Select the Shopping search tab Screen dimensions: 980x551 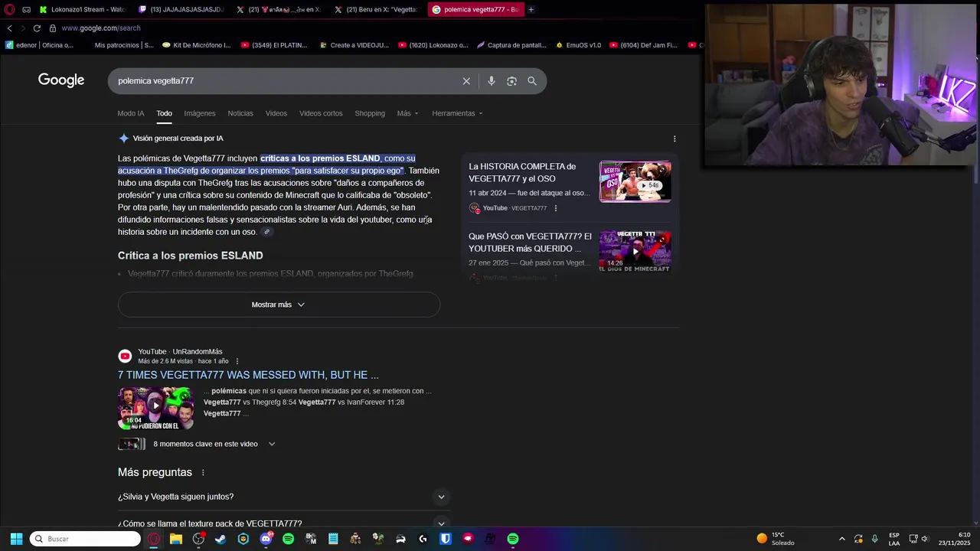(370, 113)
